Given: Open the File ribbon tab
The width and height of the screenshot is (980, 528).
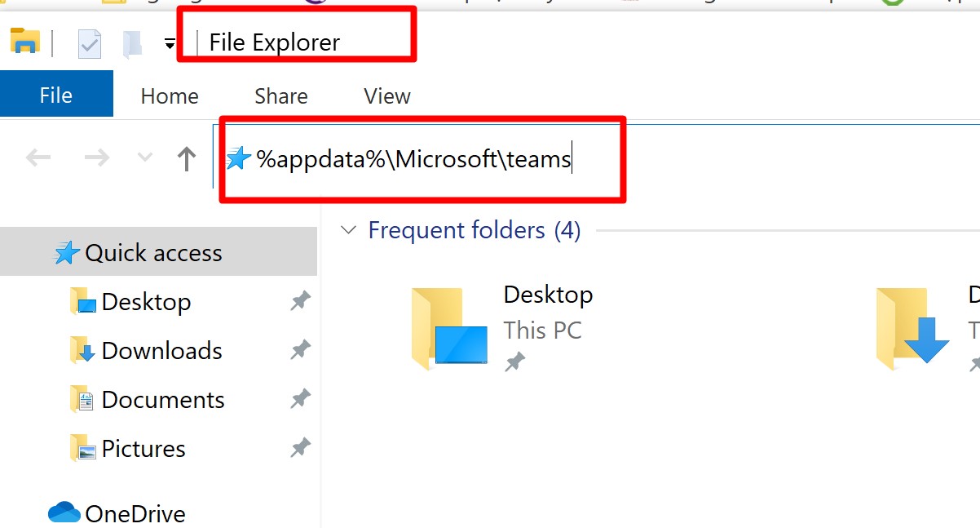Looking at the screenshot, I should [55, 95].
